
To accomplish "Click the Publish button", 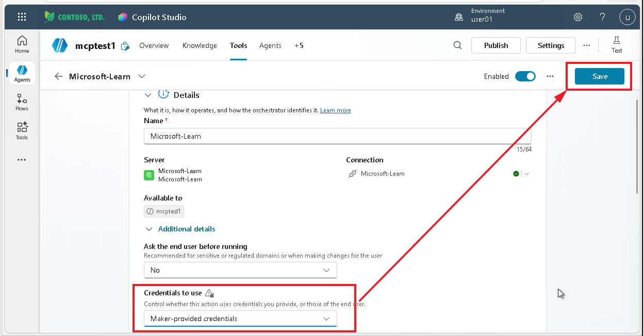I will 496,45.
